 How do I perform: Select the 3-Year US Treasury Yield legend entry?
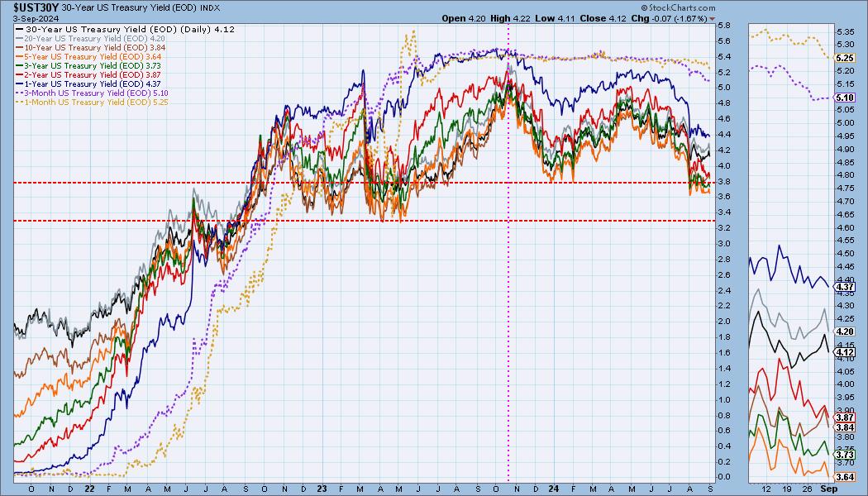point(89,65)
